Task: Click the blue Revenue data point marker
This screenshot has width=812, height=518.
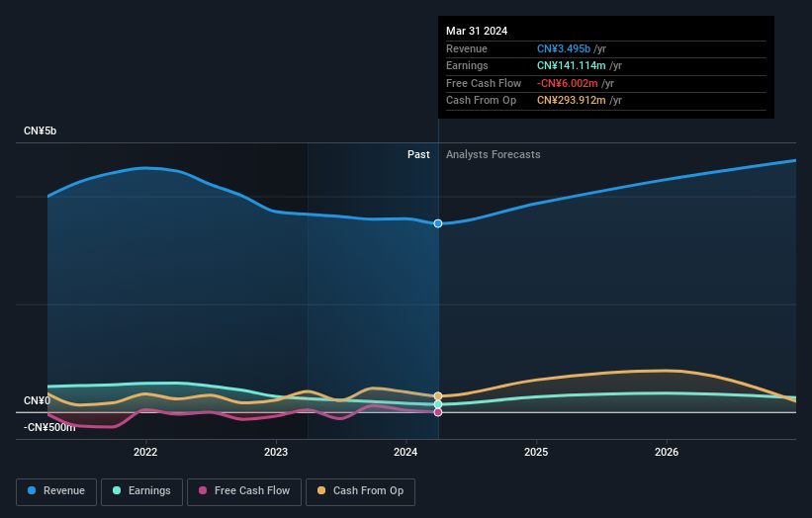Action: tap(438, 223)
